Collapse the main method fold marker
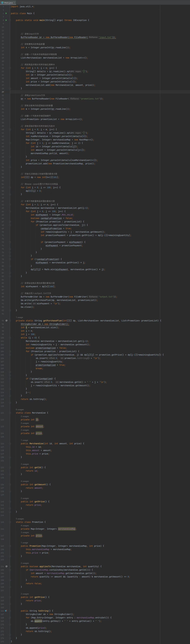This screenshot has width=190, height=644. [10, 20]
